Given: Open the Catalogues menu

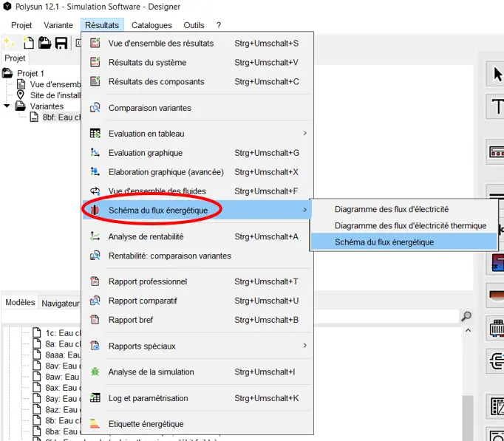Looking at the screenshot, I should click(x=151, y=25).
